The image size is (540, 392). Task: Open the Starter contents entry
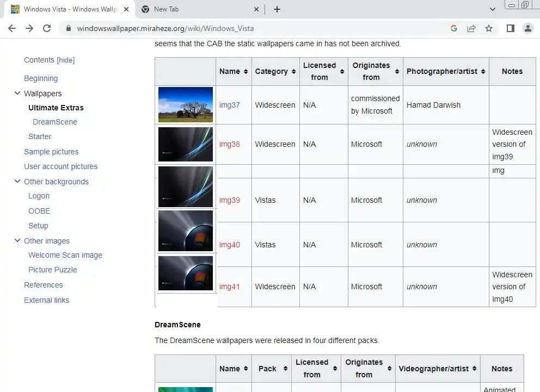pos(40,136)
